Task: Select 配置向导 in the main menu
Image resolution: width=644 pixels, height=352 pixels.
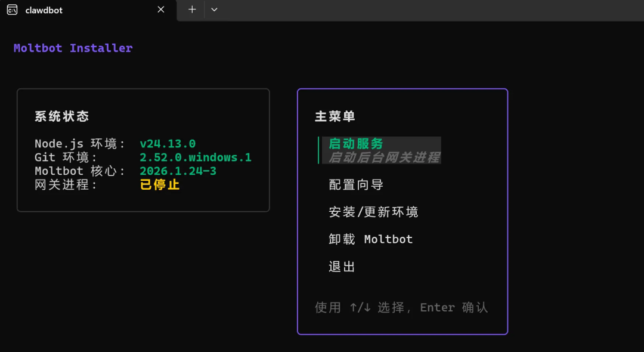Action: pyautogui.click(x=356, y=185)
